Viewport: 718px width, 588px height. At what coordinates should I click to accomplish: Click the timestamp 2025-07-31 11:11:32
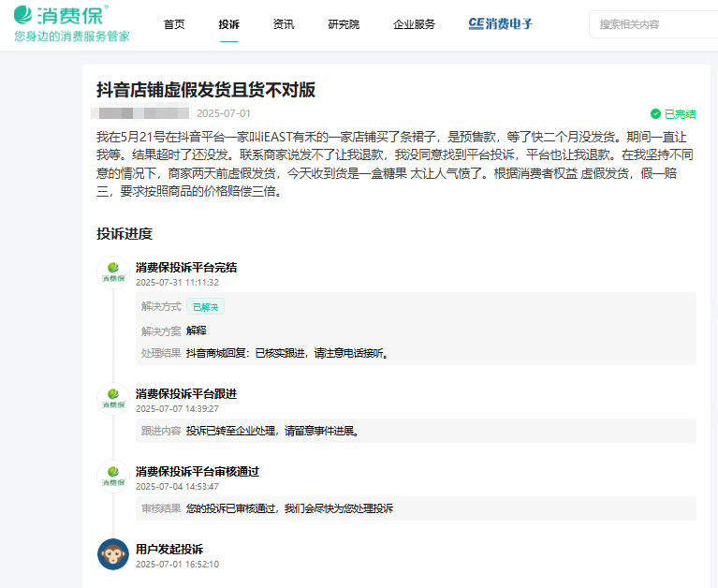pos(177,283)
